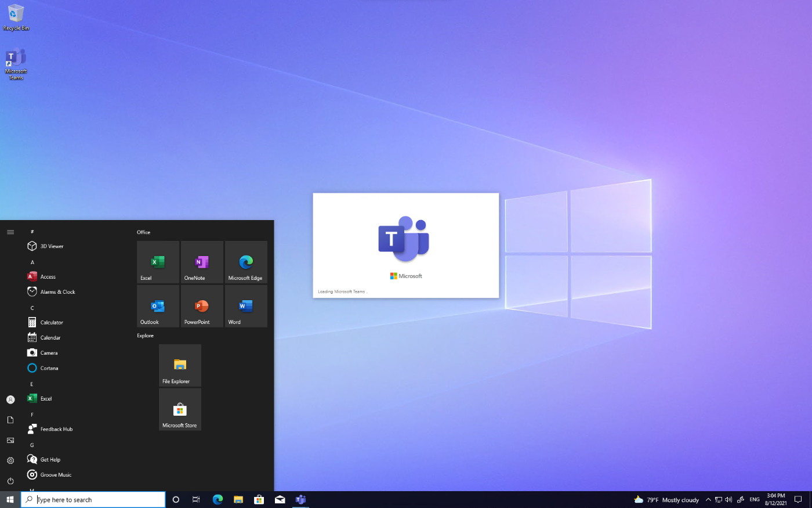Image resolution: width=812 pixels, height=508 pixels.
Task: Open Pictures from Start sidebar
Action: click(x=10, y=440)
